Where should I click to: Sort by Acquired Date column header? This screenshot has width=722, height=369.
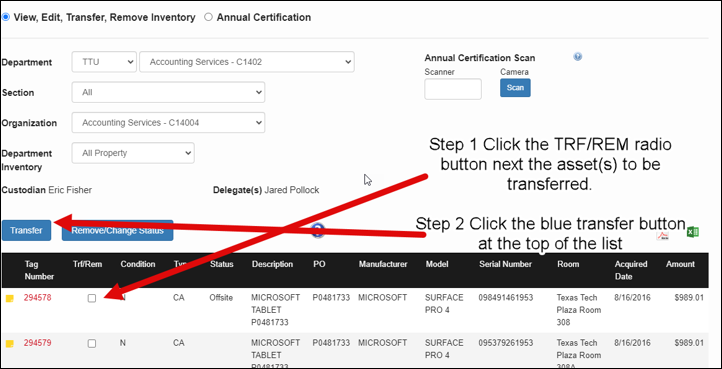point(631,270)
